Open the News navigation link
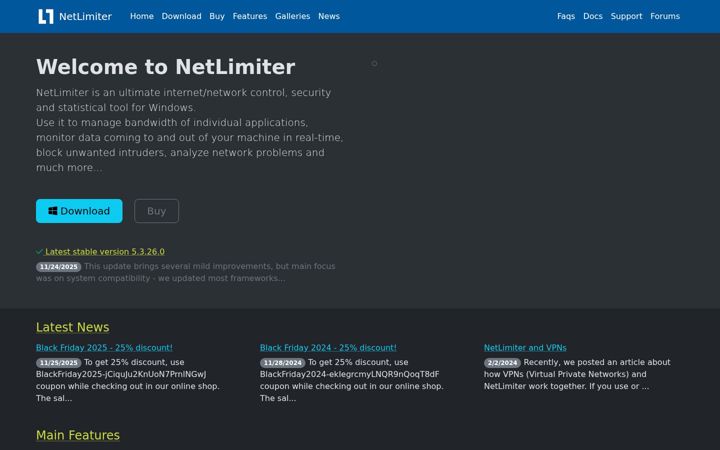The height and width of the screenshot is (450, 720). [329, 16]
